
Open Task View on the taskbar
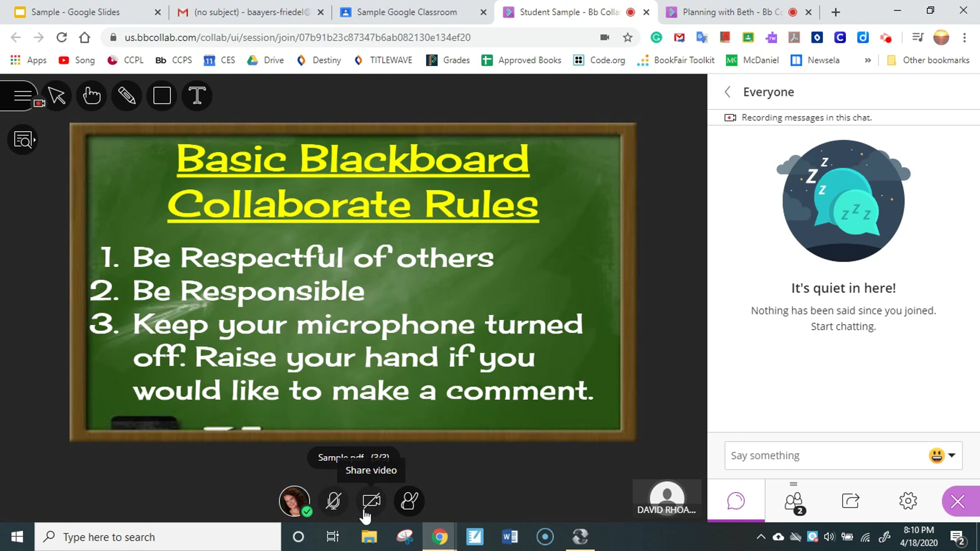click(332, 537)
